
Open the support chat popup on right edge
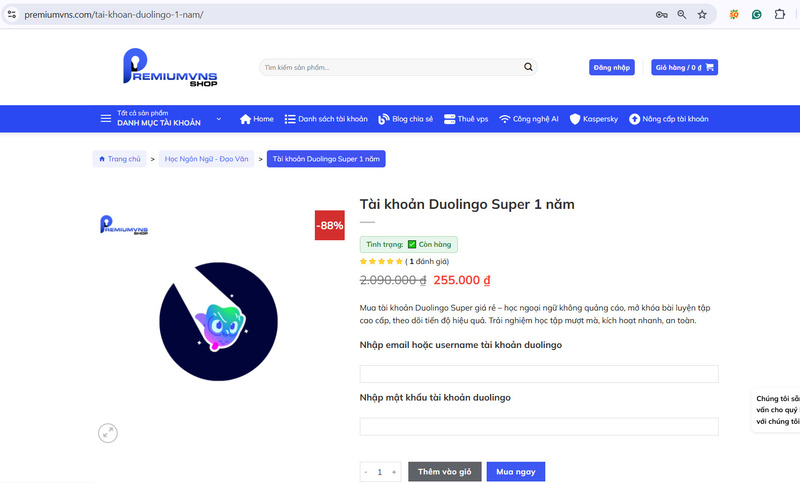pos(777,410)
